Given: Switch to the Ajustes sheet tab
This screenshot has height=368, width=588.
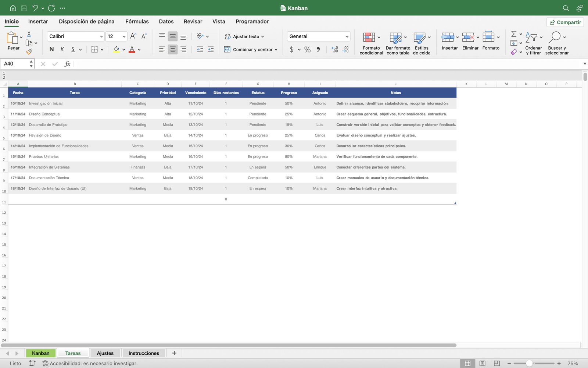Looking at the screenshot, I should click(x=105, y=353).
